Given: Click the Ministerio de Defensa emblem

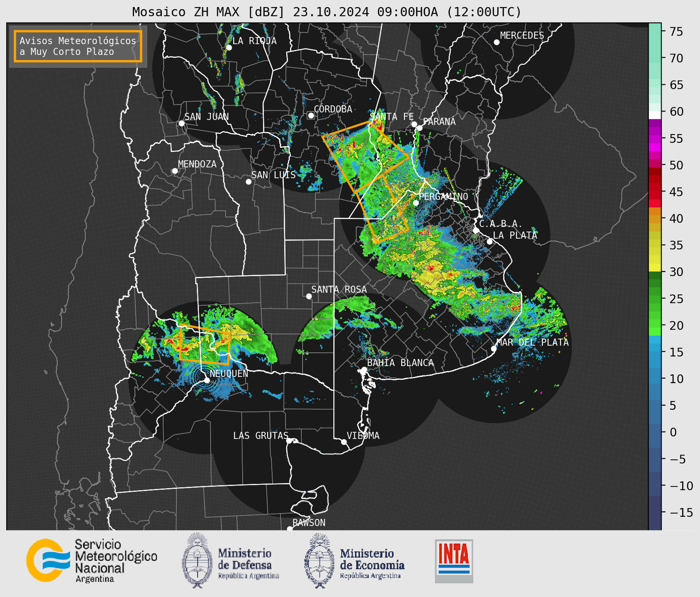Looking at the screenshot, I should click(x=196, y=560).
